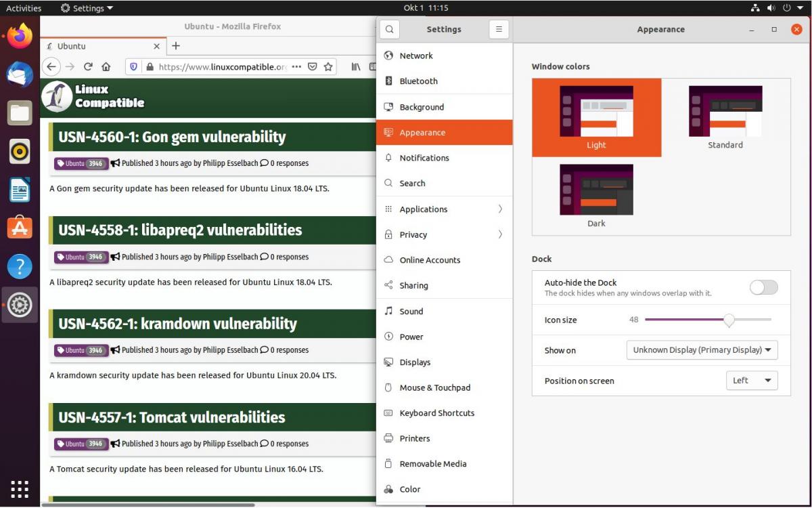Open Thunderbird from the dock

coord(20,75)
